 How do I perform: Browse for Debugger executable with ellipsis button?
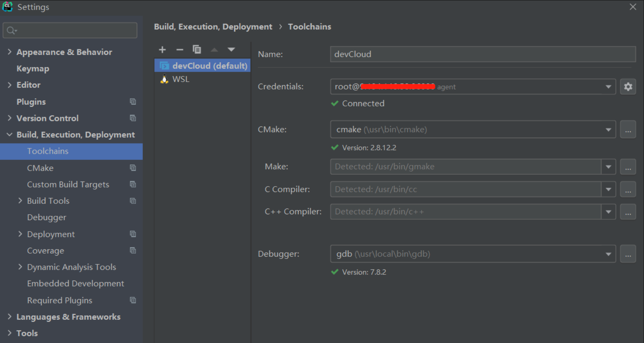[628, 254]
